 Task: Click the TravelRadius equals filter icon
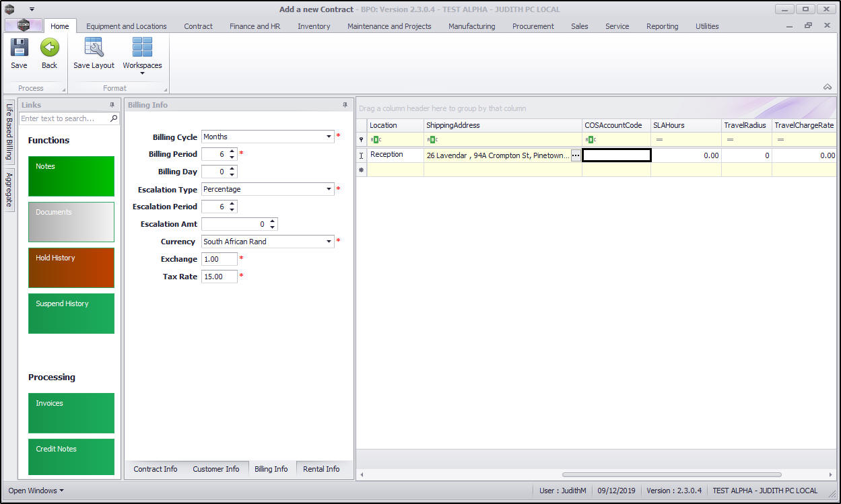(x=730, y=140)
